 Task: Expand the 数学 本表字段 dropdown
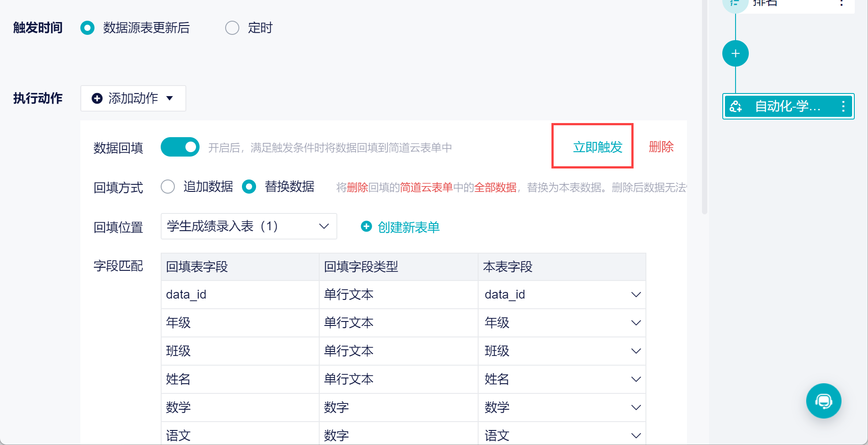pyautogui.click(x=562, y=408)
